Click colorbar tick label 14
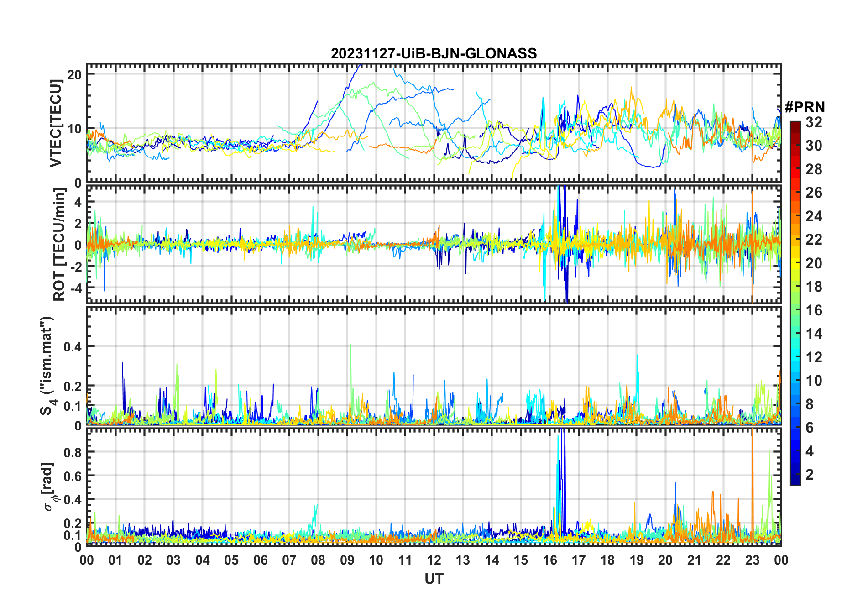Image resolution: width=868 pixels, height=607 pixels. pos(814,334)
